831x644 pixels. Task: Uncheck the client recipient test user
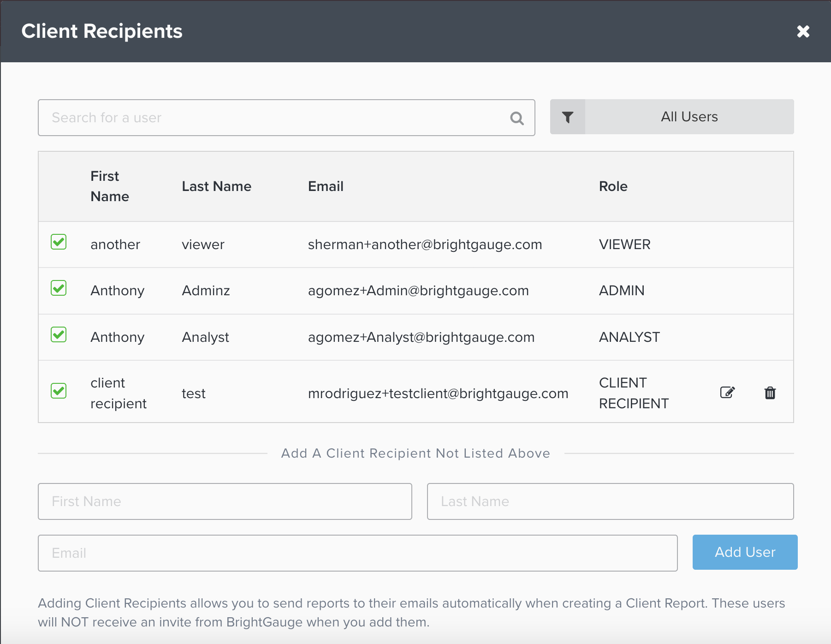[x=59, y=391]
